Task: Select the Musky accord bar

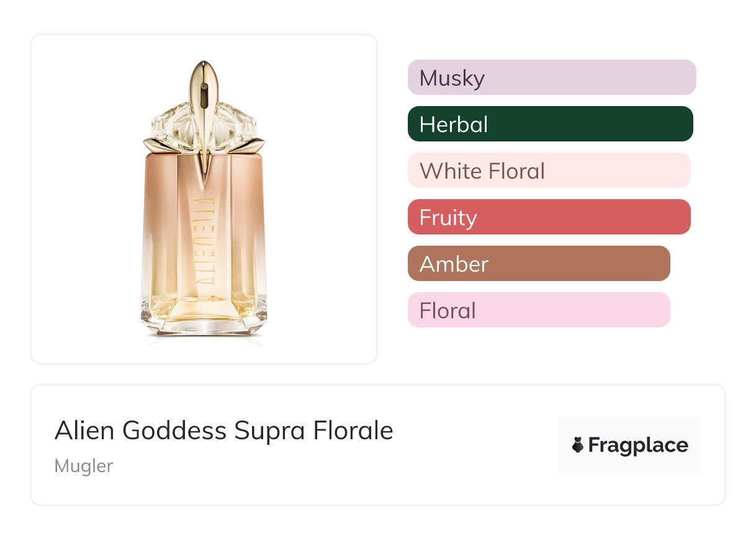Action: tap(552, 78)
